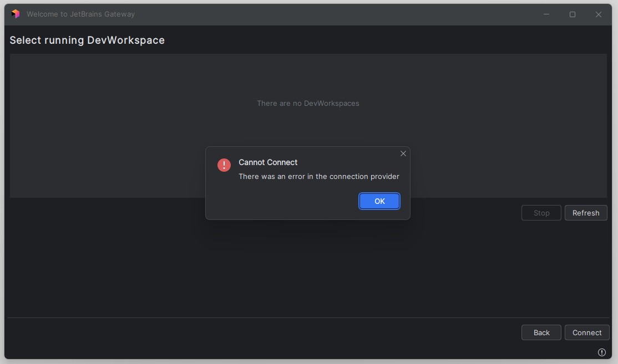
Task: Click OK in the Cannot Connect dialog
Action: (379, 201)
